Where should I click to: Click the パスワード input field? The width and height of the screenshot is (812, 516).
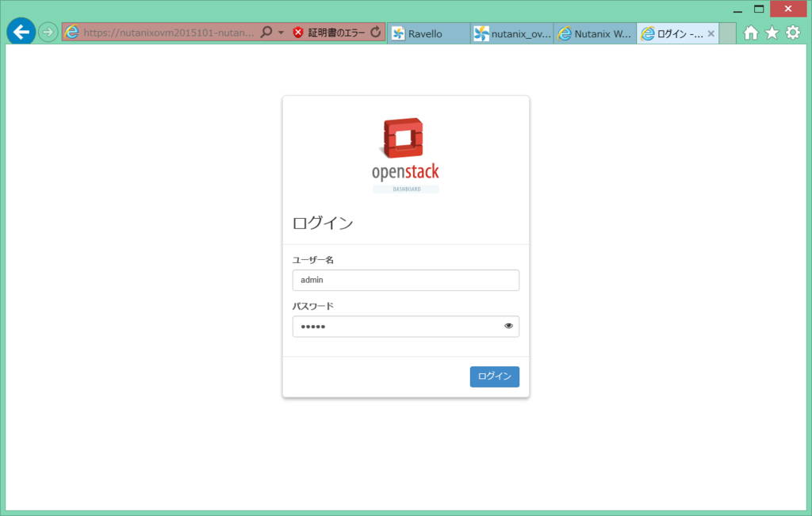coord(405,327)
